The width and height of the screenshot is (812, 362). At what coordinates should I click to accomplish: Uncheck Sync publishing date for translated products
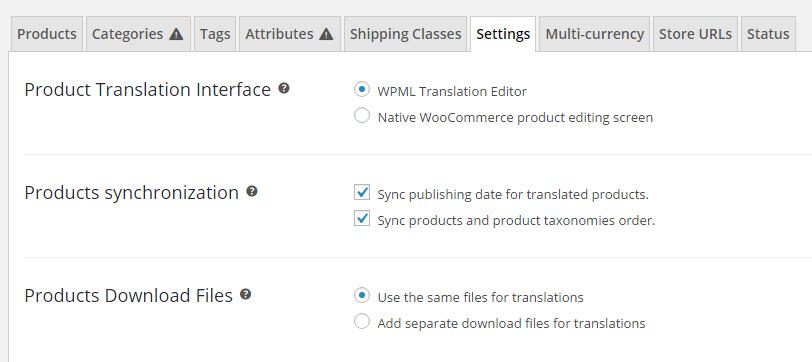[362, 193]
